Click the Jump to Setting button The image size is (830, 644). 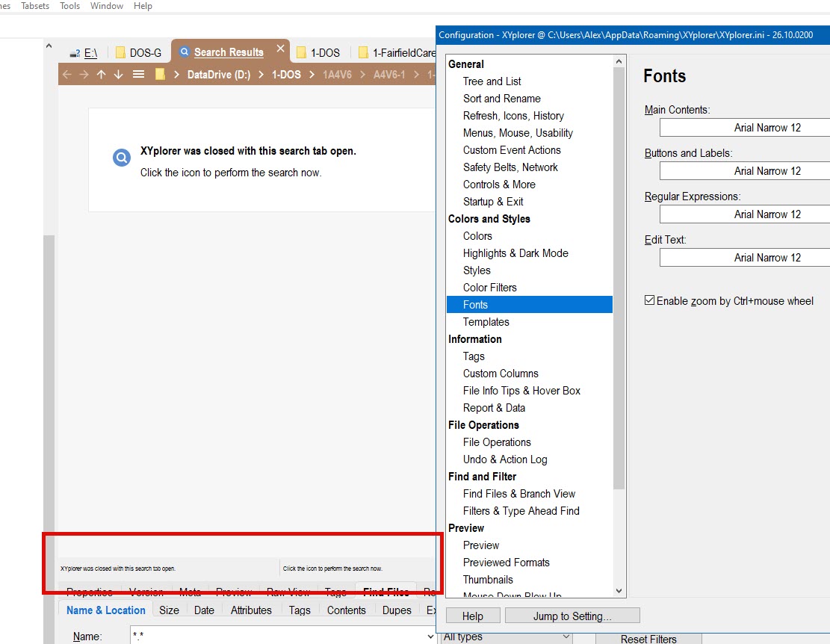(572, 616)
